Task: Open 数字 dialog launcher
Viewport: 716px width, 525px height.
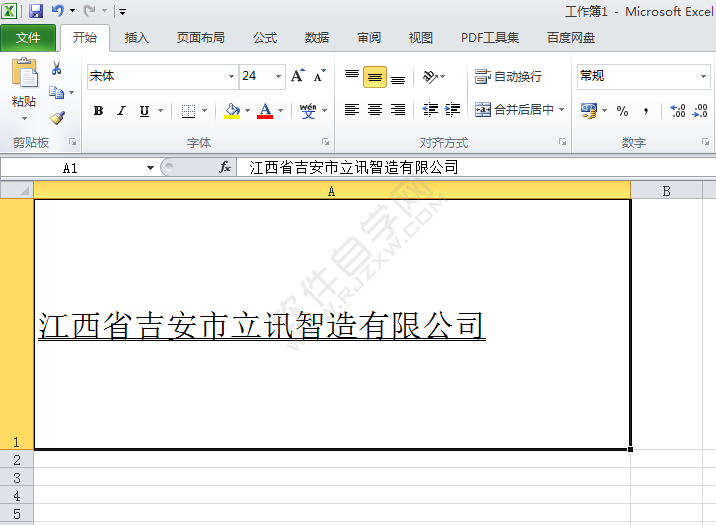Action: click(705, 142)
